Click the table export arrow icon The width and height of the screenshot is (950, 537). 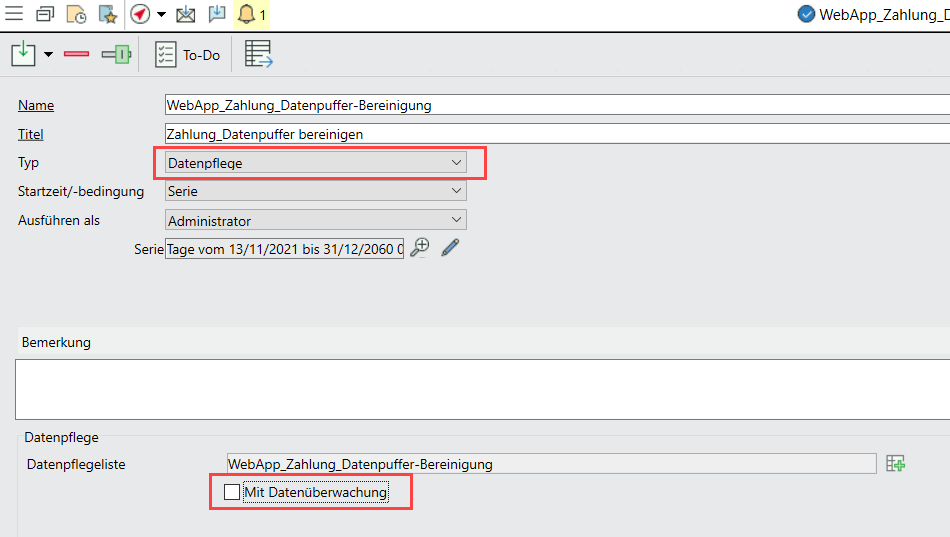(x=259, y=54)
